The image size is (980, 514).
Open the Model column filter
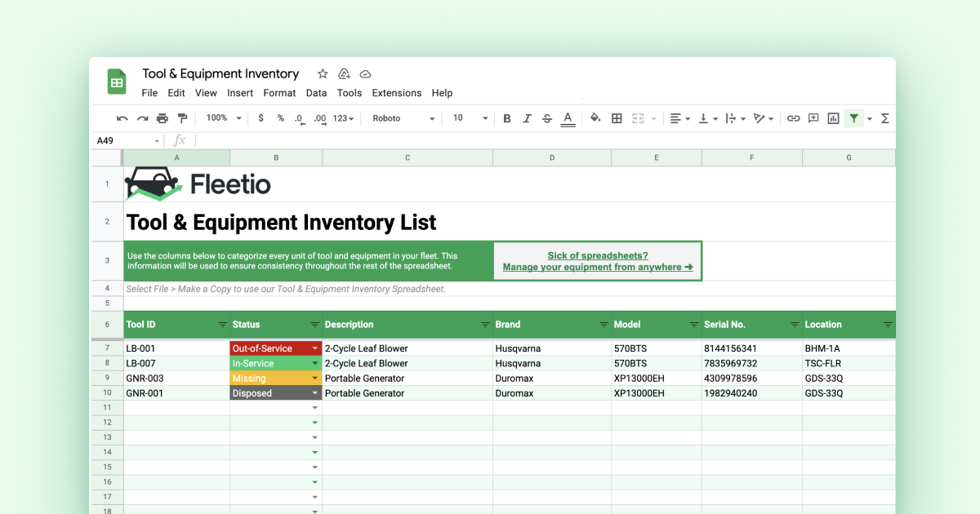(x=693, y=325)
